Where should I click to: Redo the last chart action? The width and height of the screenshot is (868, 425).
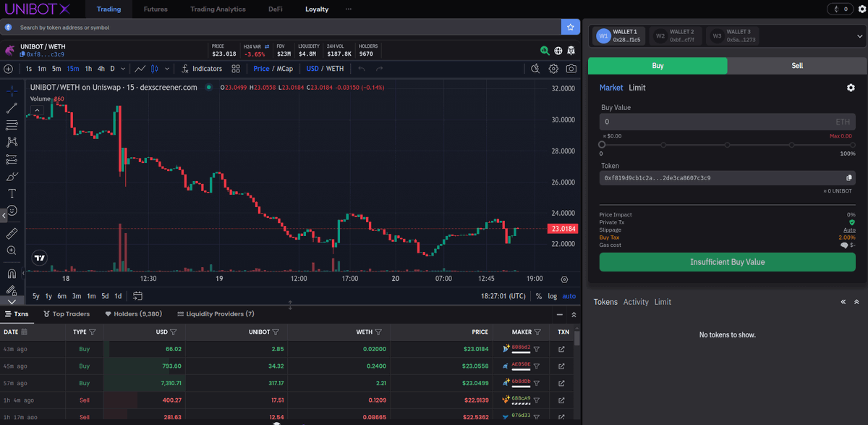[380, 69]
